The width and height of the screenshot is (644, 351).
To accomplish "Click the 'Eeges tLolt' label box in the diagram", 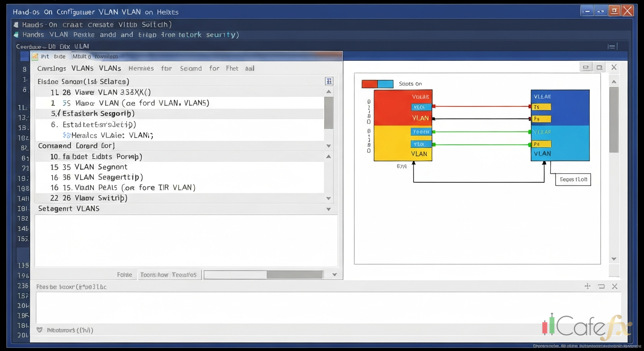I will coord(573,179).
